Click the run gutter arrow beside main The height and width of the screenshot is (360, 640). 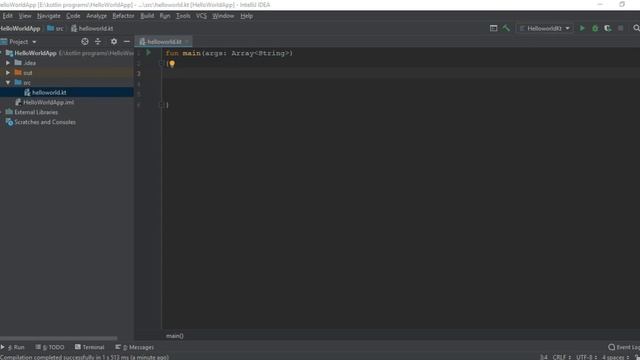tap(149, 53)
